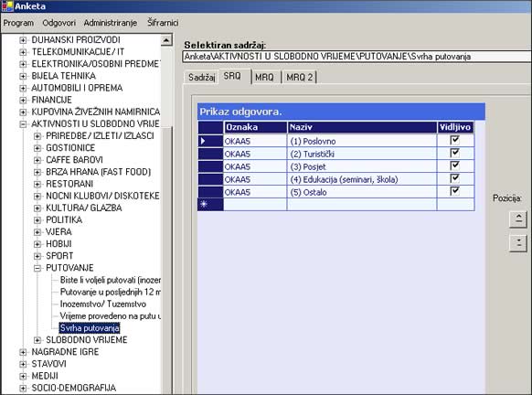Expand the VJERA node
The image size is (532, 395).
[37, 232]
